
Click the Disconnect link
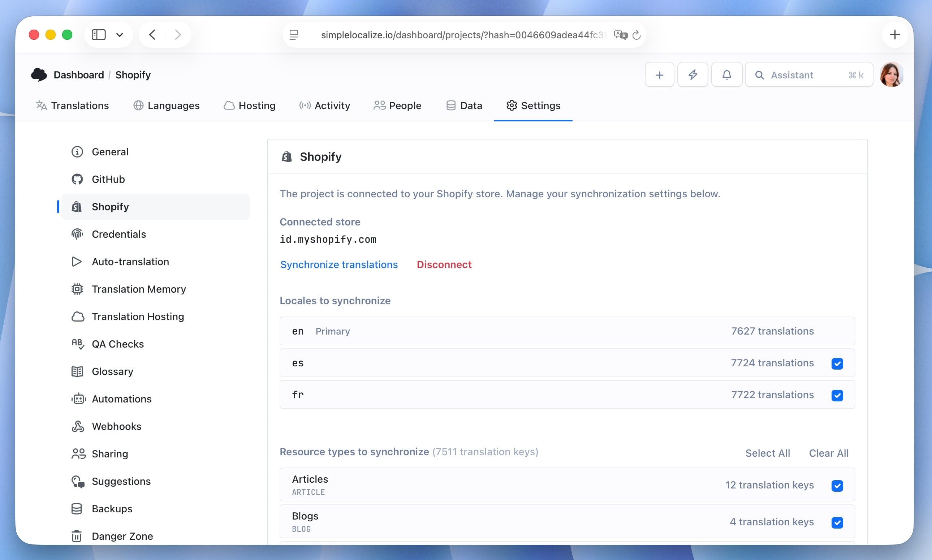[x=444, y=264]
